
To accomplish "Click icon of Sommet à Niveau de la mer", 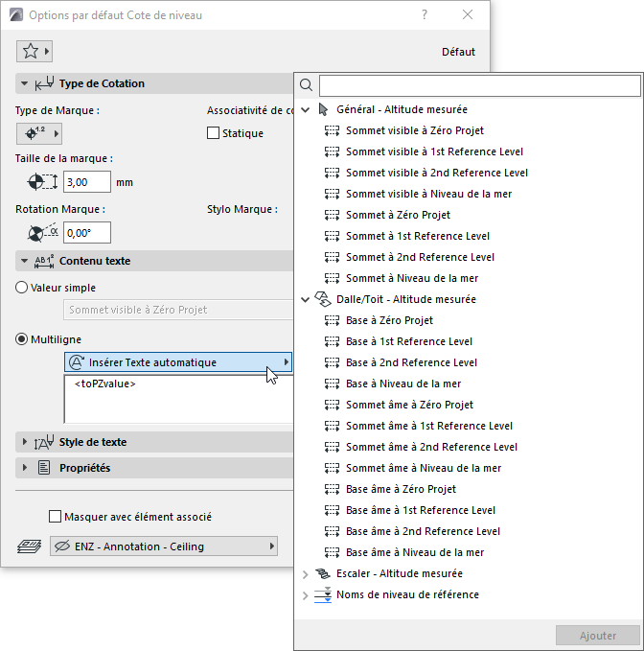I will (x=332, y=278).
